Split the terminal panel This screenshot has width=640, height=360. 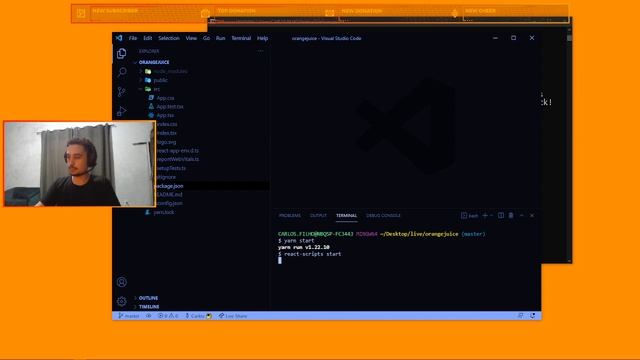click(501, 216)
